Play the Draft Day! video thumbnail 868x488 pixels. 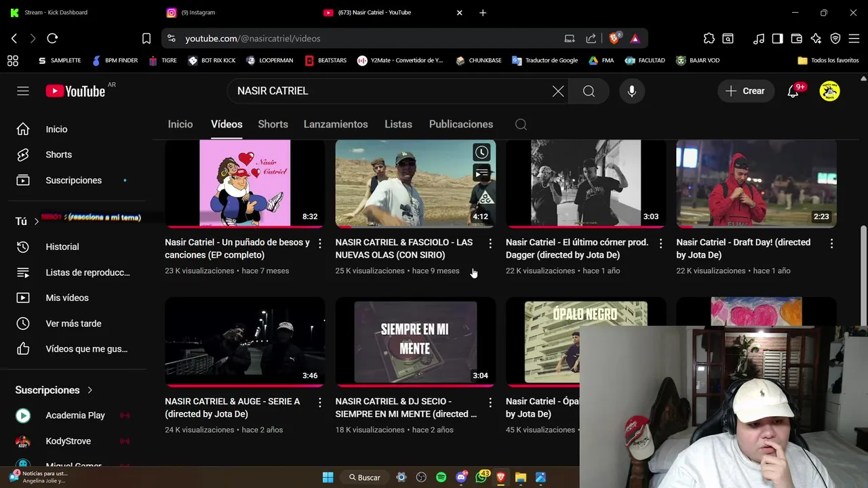(756, 183)
